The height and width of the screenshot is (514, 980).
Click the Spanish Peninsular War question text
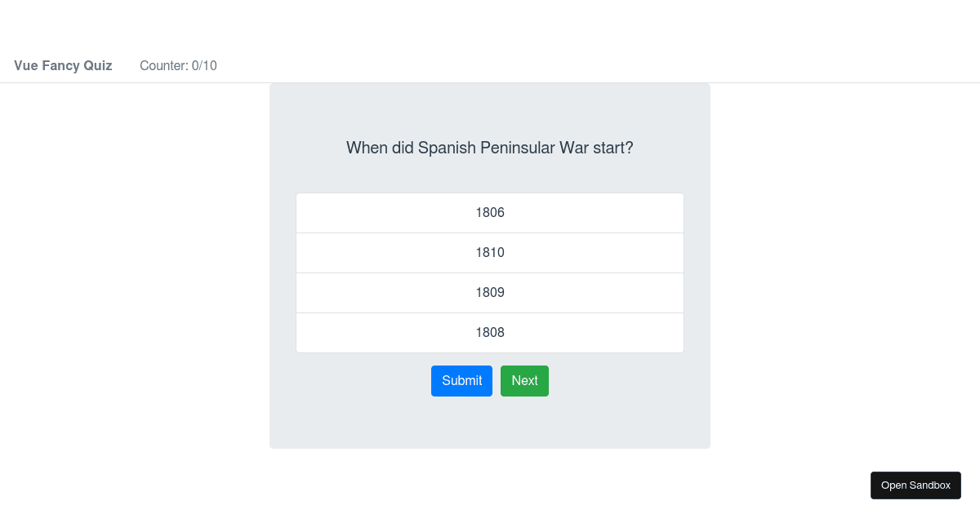pos(490,148)
